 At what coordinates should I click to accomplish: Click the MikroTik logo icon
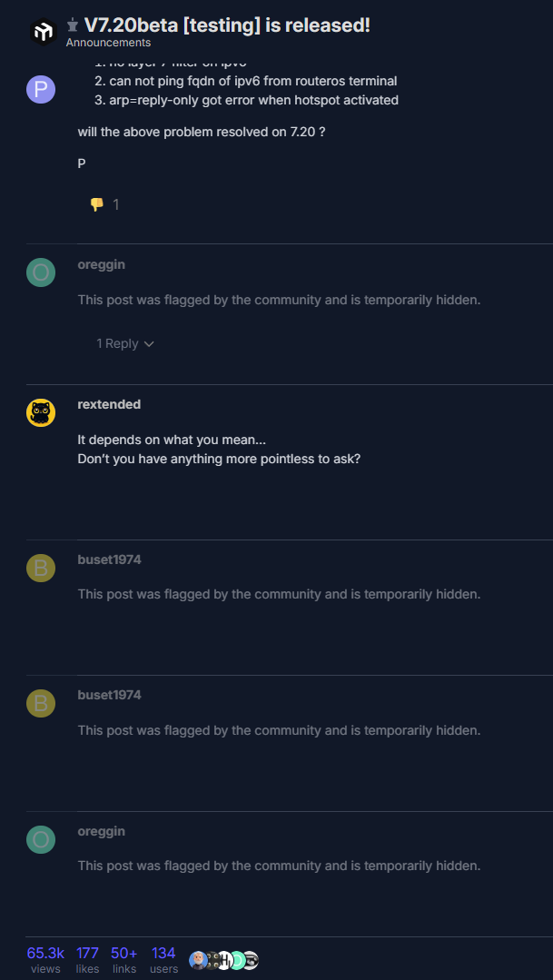pyautogui.click(x=44, y=33)
